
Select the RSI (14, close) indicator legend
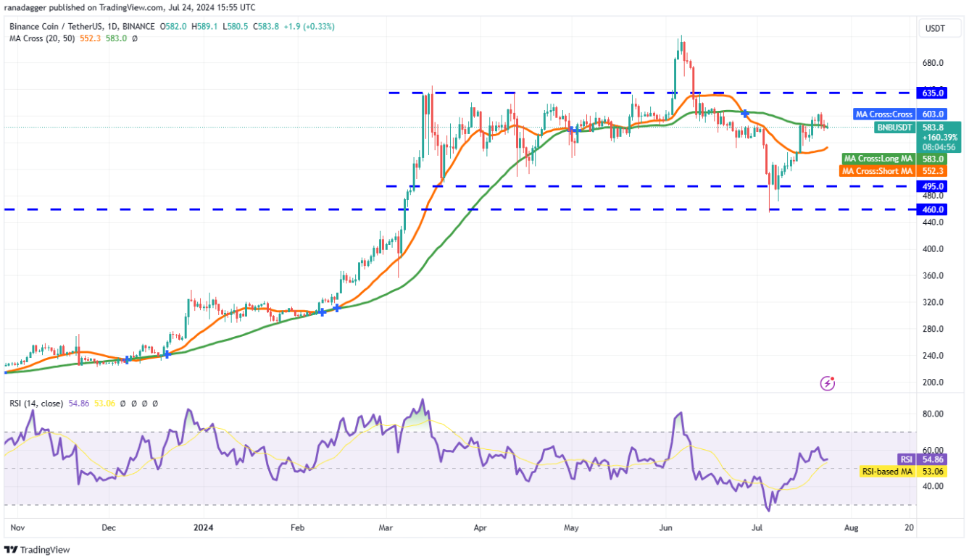pyautogui.click(x=42, y=403)
